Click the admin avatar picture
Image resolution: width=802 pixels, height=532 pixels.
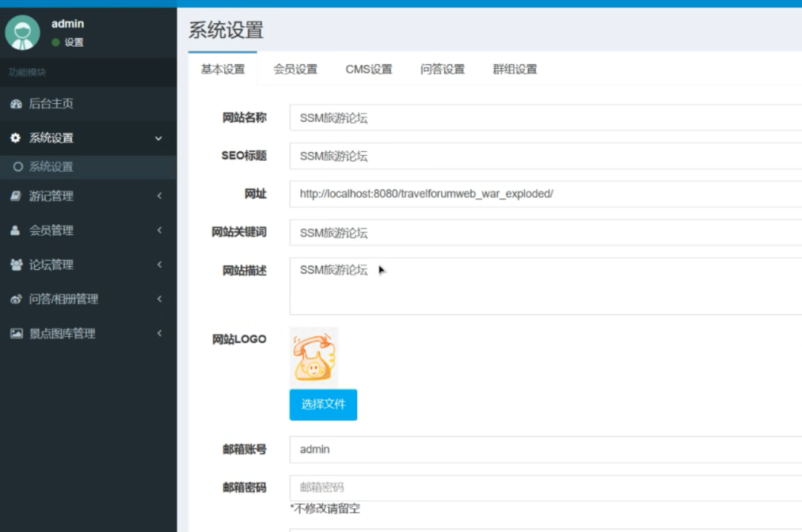pyautogui.click(x=22, y=33)
